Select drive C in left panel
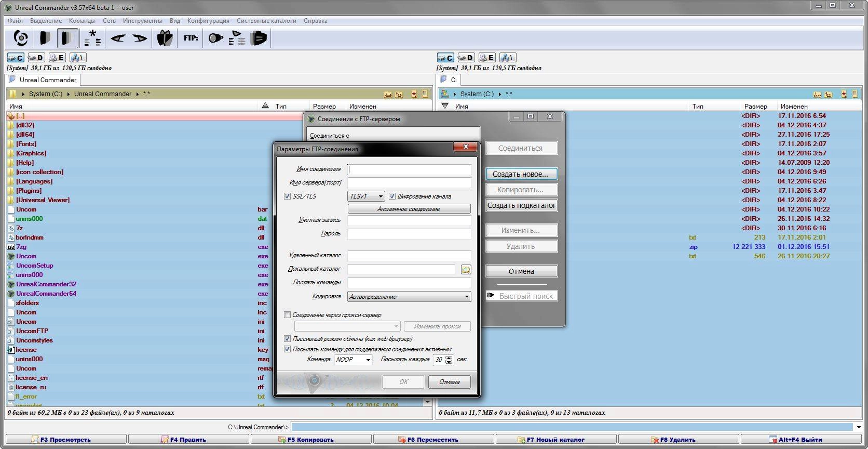 click(16, 58)
